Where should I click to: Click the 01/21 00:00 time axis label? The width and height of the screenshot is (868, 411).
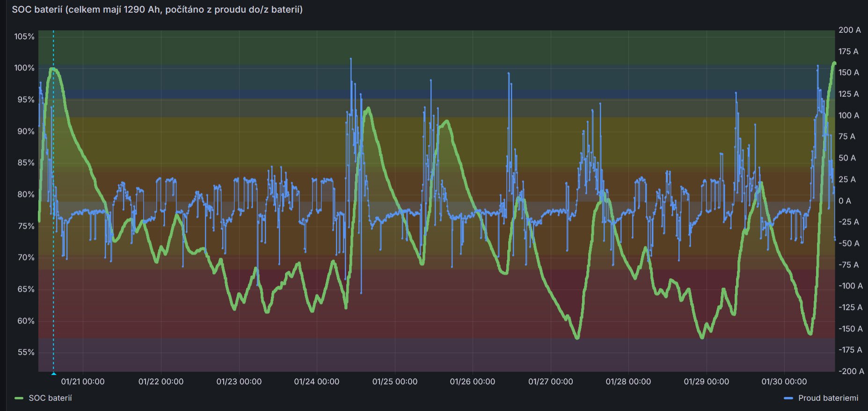83,382
